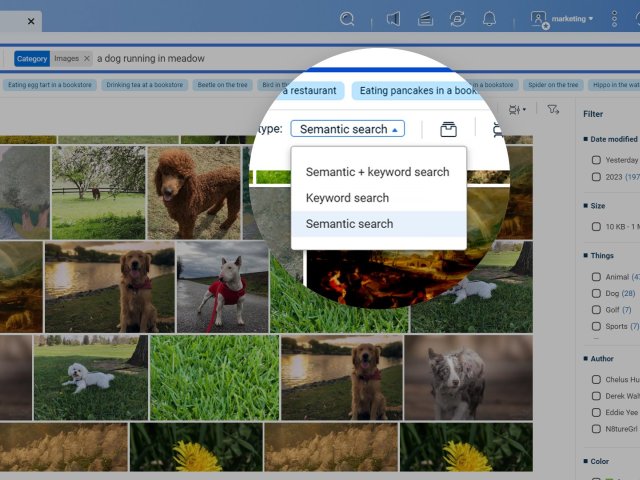Image resolution: width=640 pixels, height=480 pixels.
Task: Select suggestion Beetle on the tree
Action: (222, 85)
